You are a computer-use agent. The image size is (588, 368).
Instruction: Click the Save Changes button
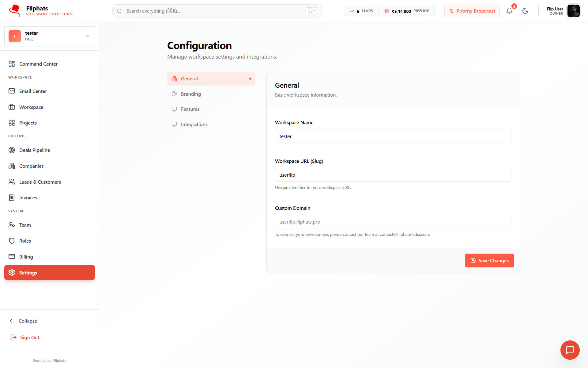pos(489,260)
